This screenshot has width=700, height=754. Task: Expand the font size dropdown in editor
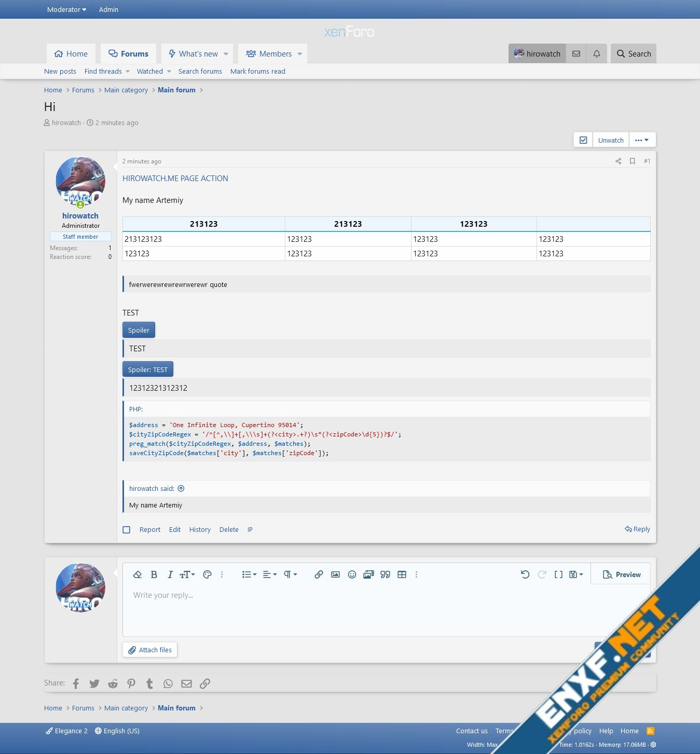point(187,574)
